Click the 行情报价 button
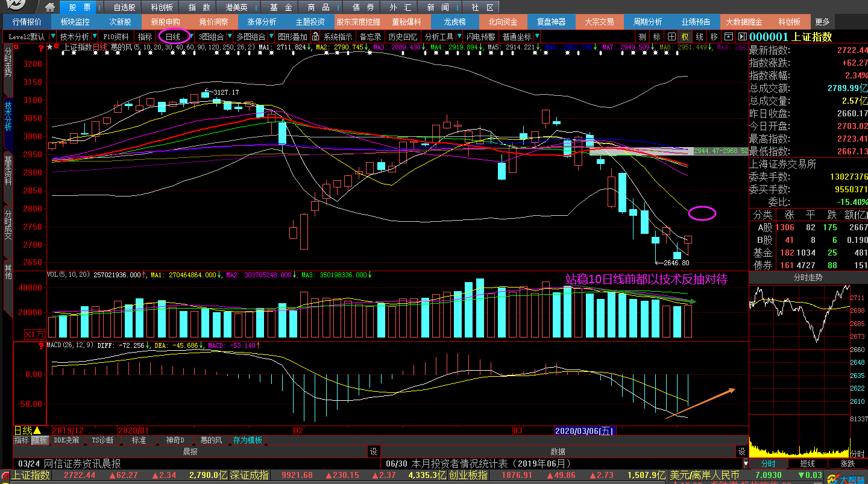This screenshot has height=484, width=868. point(27,22)
